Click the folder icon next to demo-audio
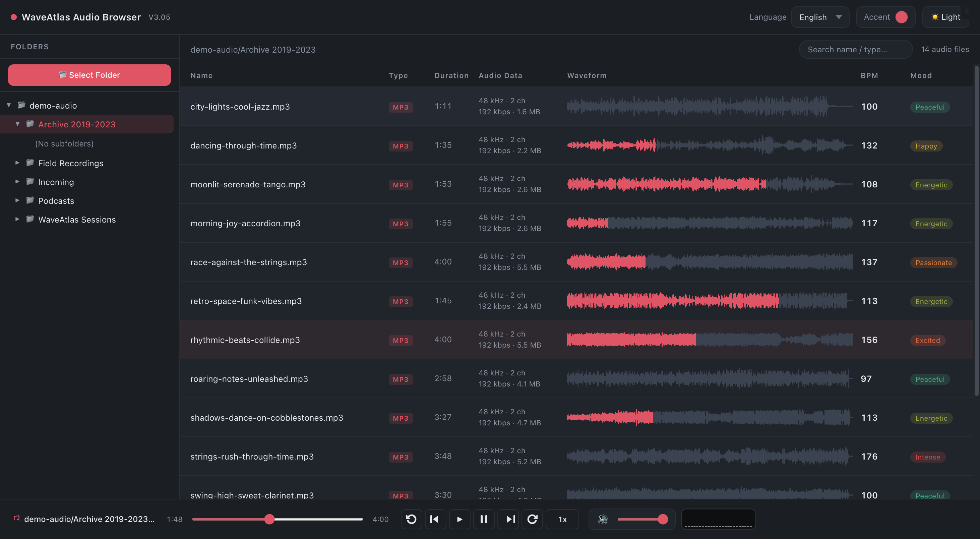 (22, 105)
